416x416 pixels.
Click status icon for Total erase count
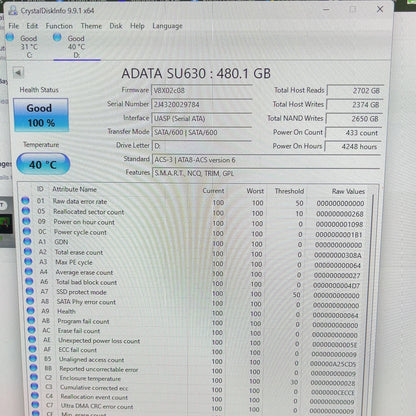coord(28,251)
